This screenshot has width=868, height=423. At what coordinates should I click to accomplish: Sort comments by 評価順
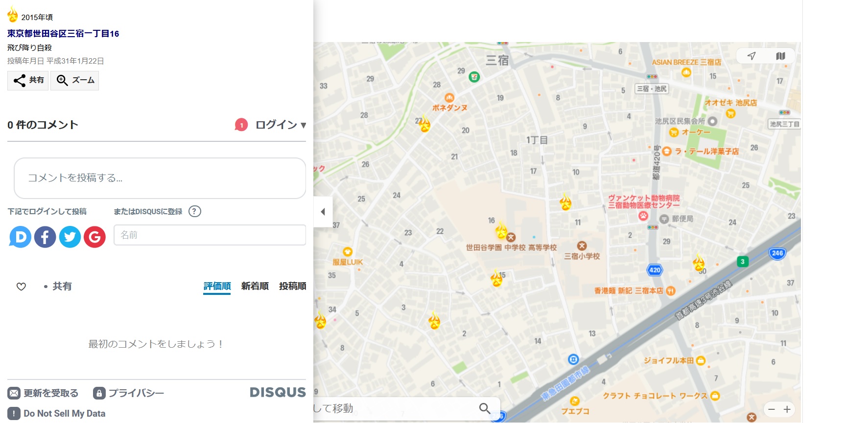[217, 286]
